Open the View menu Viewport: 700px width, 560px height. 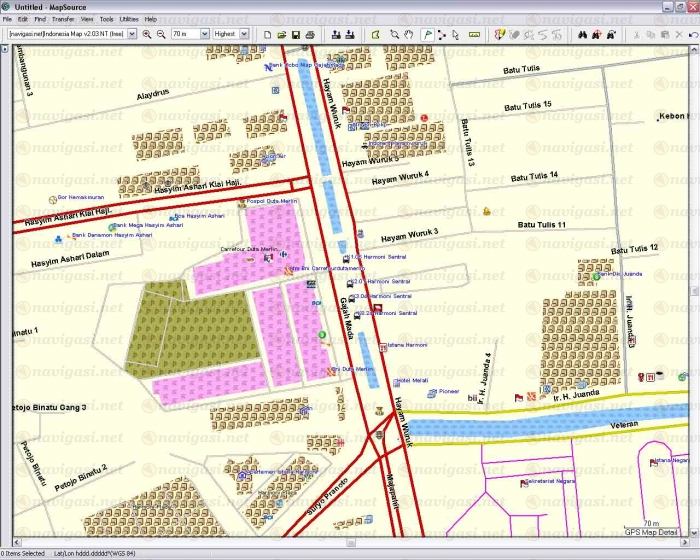pyautogui.click(x=87, y=19)
